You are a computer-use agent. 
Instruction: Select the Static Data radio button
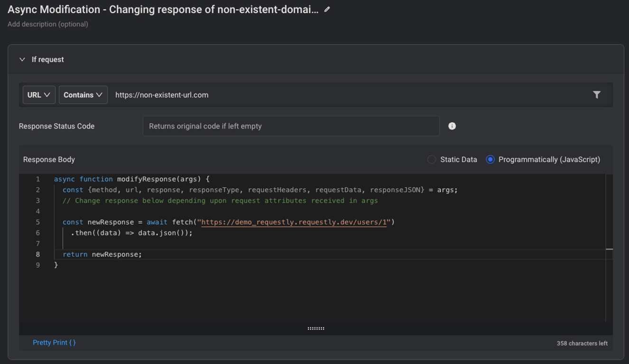[431, 159]
